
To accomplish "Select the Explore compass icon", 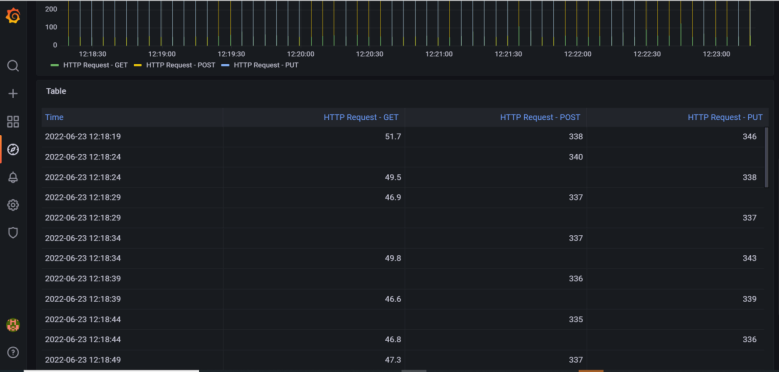I will click(13, 149).
